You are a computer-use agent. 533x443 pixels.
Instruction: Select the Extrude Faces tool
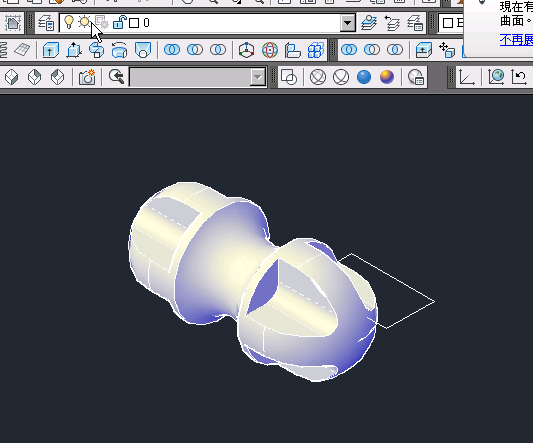tap(424, 50)
